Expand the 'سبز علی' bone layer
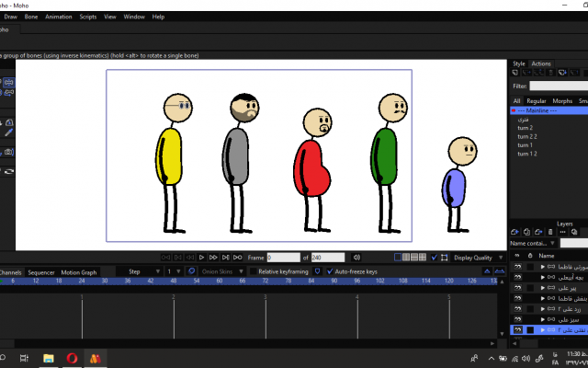 click(543, 319)
